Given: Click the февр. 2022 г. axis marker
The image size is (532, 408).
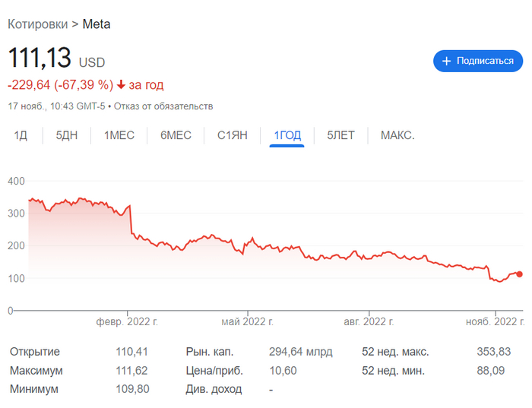Looking at the screenshot, I should click(x=127, y=321).
